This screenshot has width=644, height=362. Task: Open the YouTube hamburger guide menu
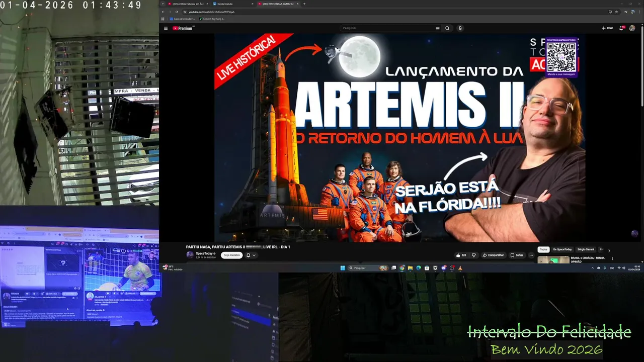tap(166, 28)
